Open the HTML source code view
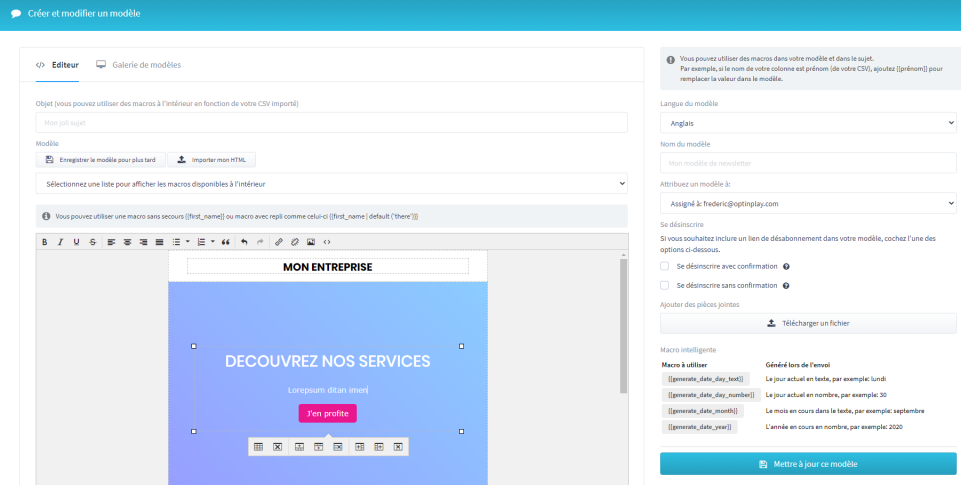 (327, 242)
